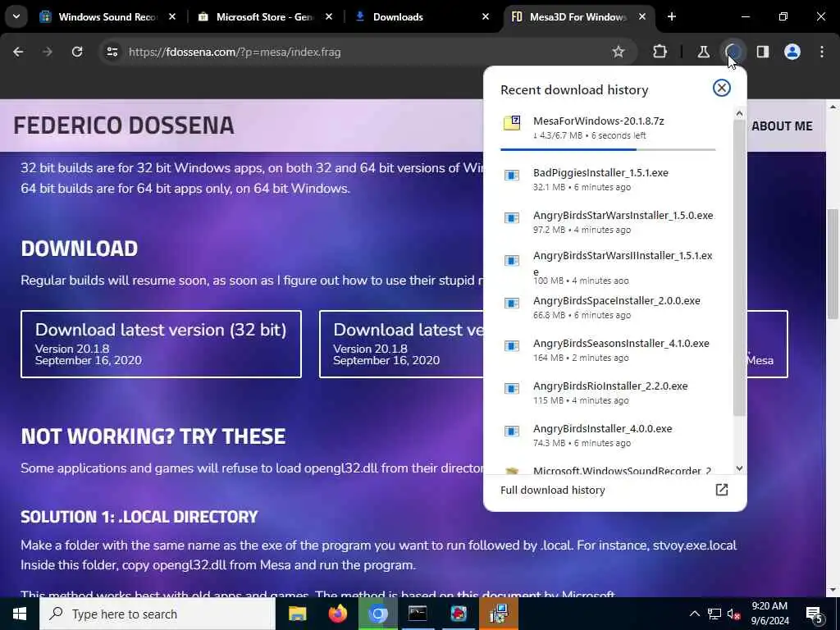View site information icon in address bar
Image resolution: width=840 pixels, height=630 pixels.
coord(112,52)
